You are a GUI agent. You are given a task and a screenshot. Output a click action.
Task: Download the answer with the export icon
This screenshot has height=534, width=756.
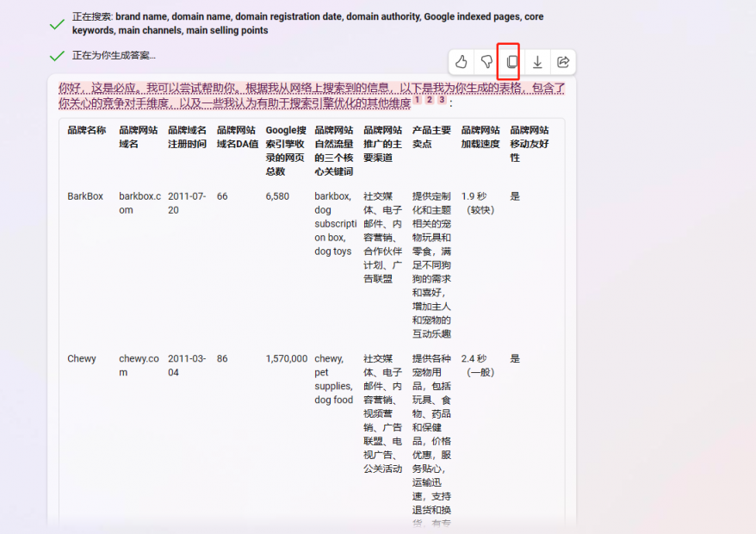537,62
